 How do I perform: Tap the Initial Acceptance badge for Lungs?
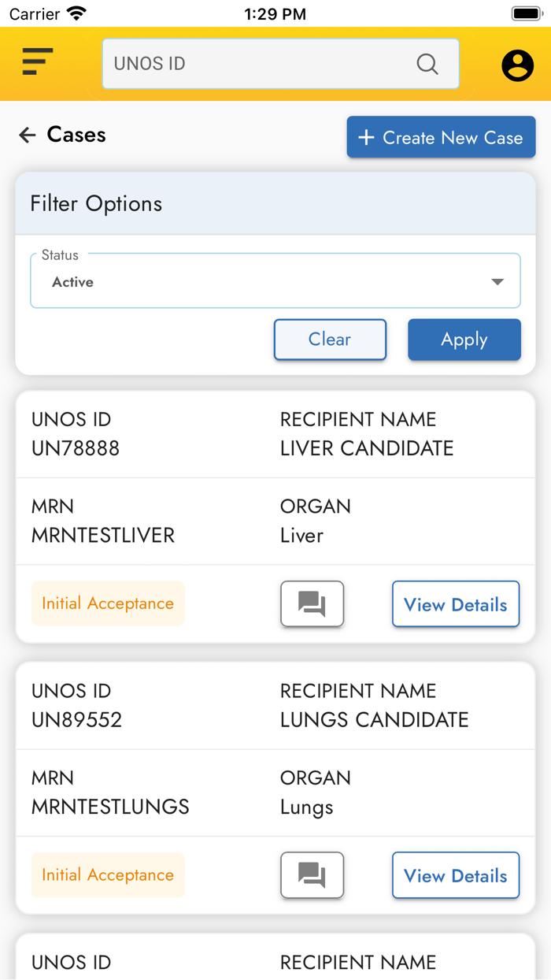point(108,875)
